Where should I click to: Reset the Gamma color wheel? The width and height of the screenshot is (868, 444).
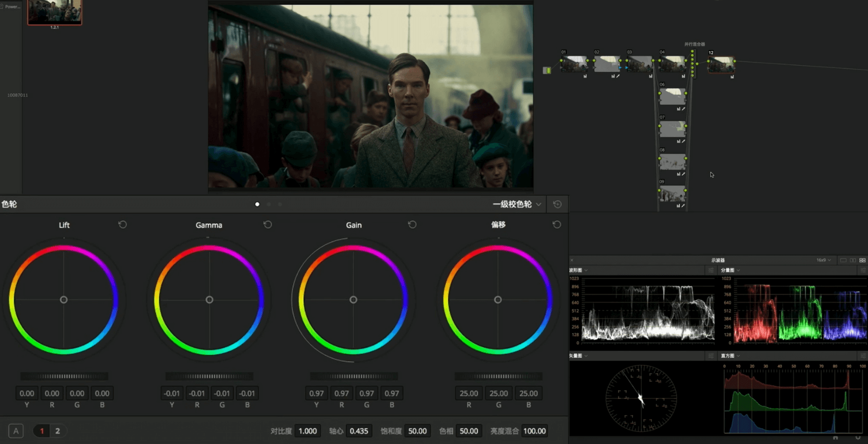point(267,224)
